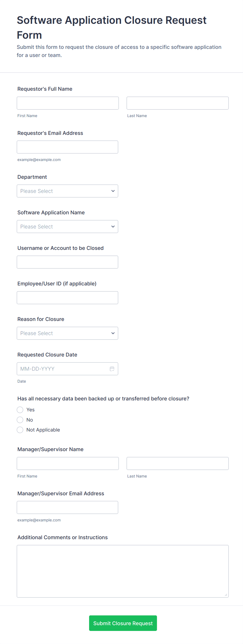Image resolution: width=243 pixels, height=644 pixels.
Task: Choose the Not Applicable radio option
Action: coord(20,430)
